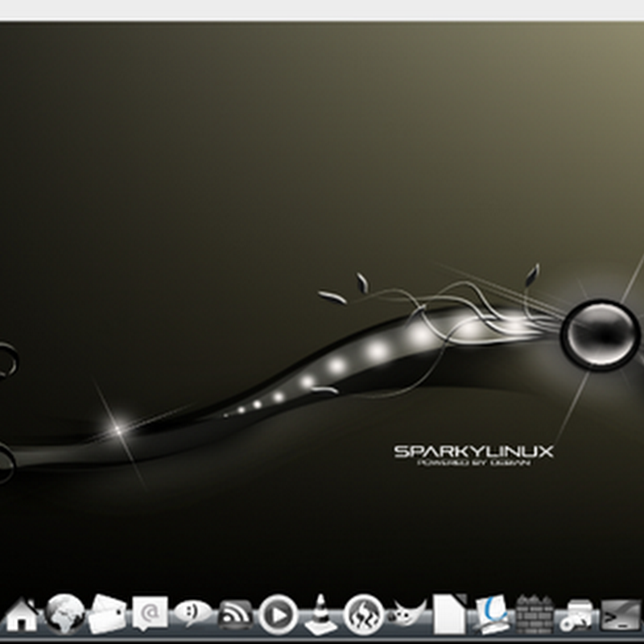This screenshot has width=644, height=644.
Task: Open the terminal prompt icon
Action: (x=621, y=615)
